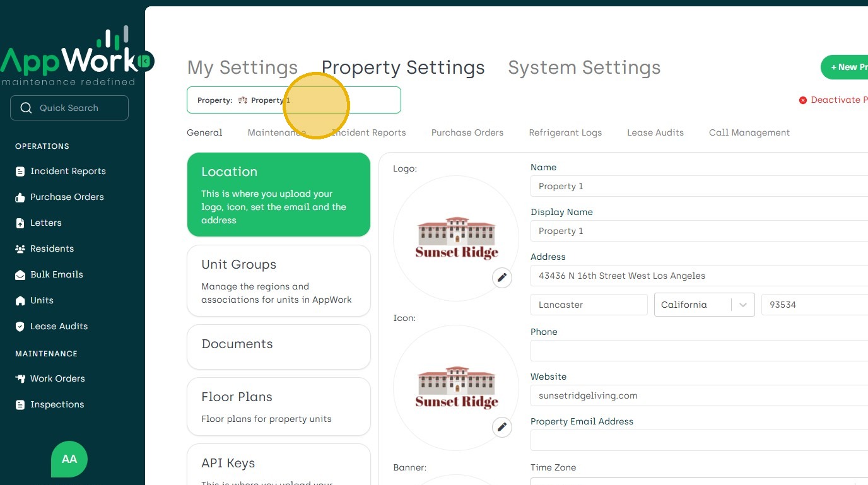Click the OPERATIONS section heading
Image resolution: width=868 pixels, height=485 pixels.
tap(42, 146)
